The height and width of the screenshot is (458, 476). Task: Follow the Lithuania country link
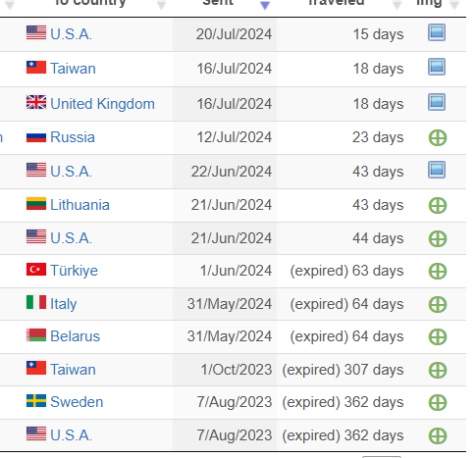click(x=79, y=205)
